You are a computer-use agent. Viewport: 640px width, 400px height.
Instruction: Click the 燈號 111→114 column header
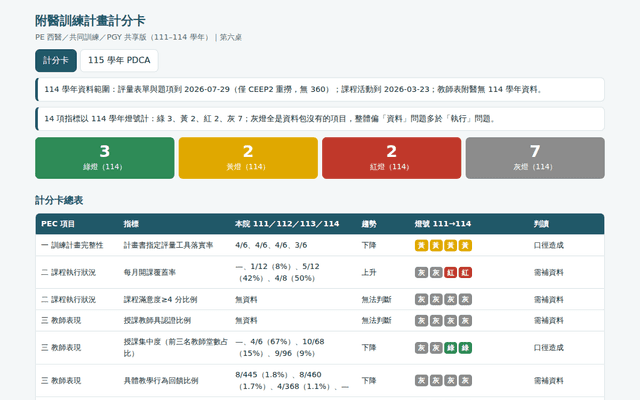pyautogui.click(x=443, y=224)
